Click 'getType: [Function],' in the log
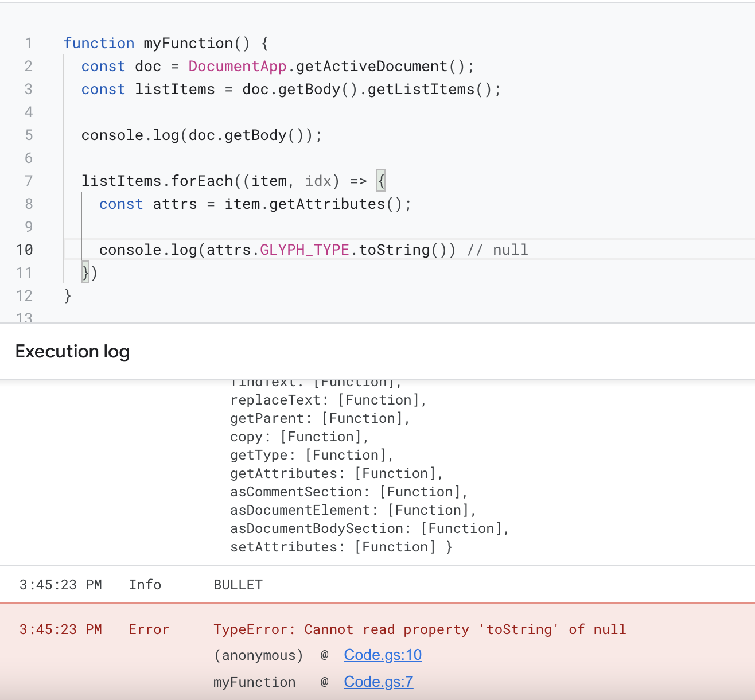755x700 pixels. [x=312, y=455]
